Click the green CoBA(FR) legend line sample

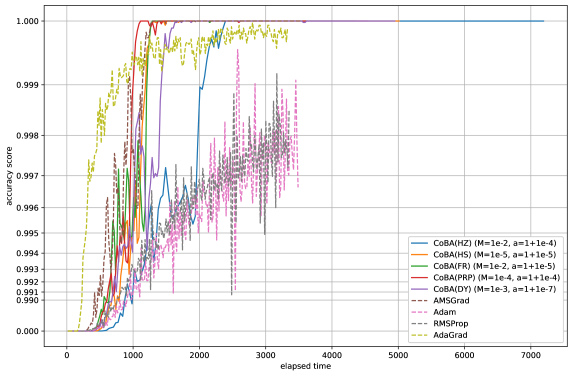point(420,266)
